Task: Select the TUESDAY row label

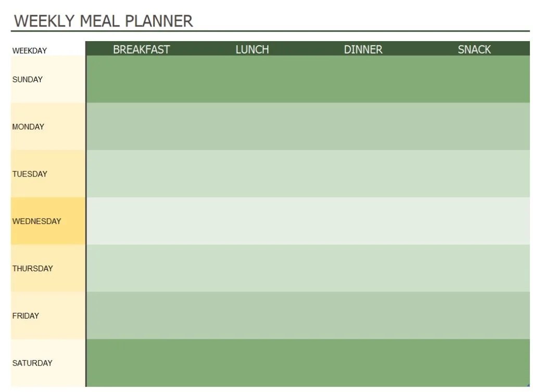Action: 30,174
